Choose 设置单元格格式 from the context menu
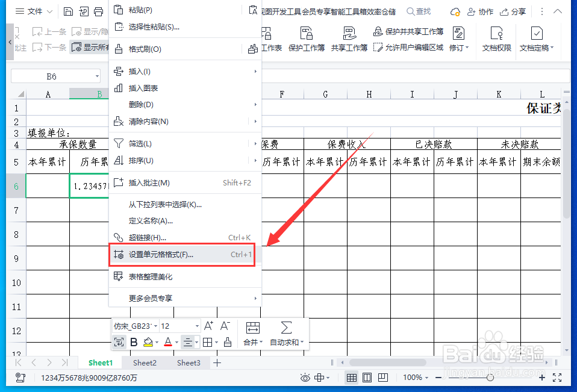 click(x=160, y=255)
